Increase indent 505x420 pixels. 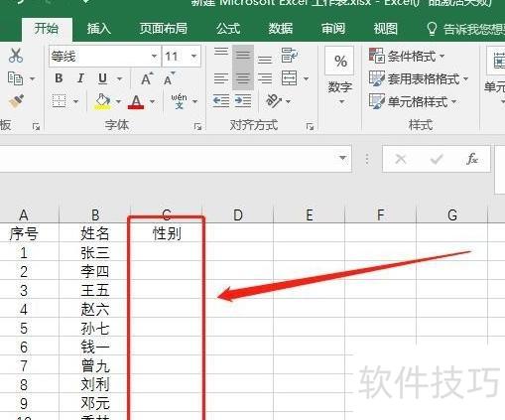point(243,101)
